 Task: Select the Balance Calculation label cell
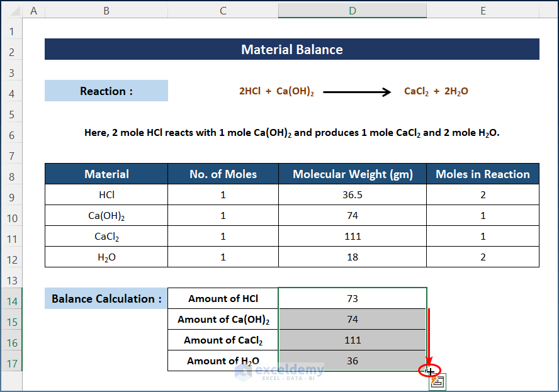point(106,299)
